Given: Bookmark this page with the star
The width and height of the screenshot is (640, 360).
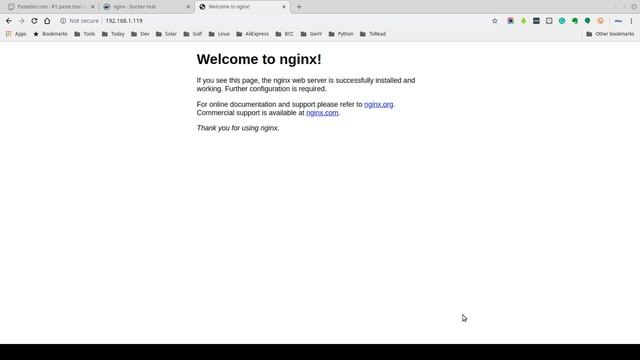Looking at the screenshot, I should tap(495, 21).
